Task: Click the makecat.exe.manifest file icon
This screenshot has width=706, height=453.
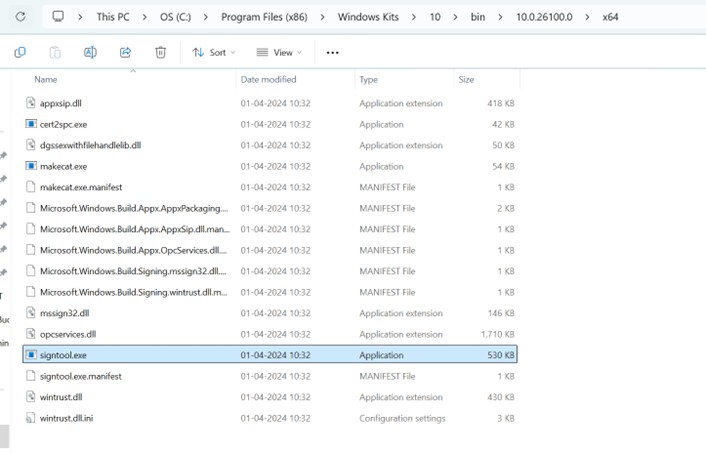Action: coord(31,186)
